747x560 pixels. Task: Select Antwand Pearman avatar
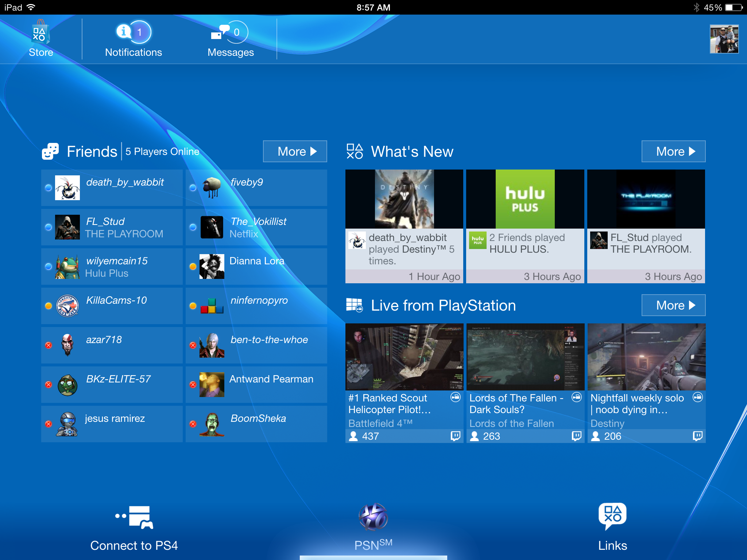pyautogui.click(x=212, y=385)
